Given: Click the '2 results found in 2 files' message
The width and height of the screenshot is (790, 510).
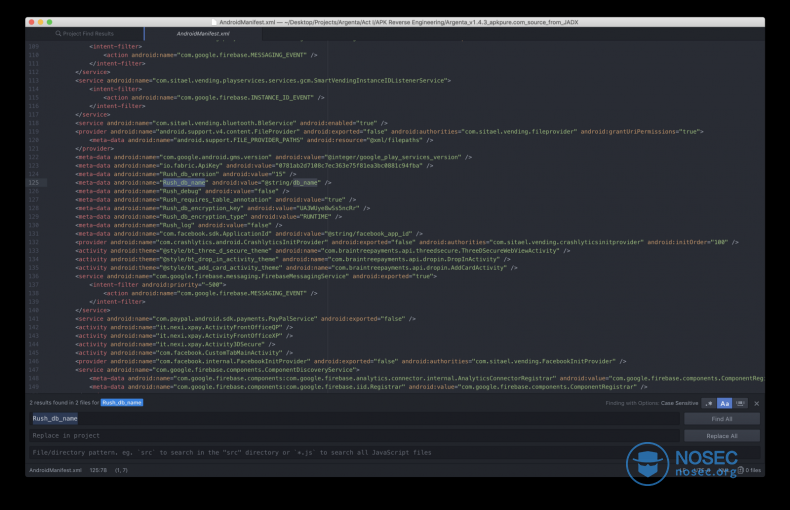Looking at the screenshot, I should [64, 403].
